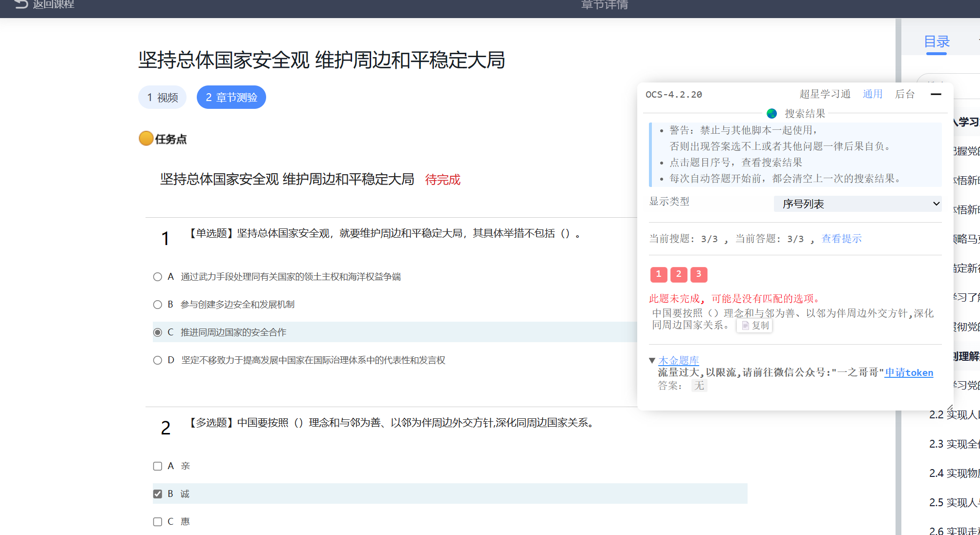Click the vertical scrollbar beside the directory
Viewport: 980px width, 535px height.
coord(898,277)
